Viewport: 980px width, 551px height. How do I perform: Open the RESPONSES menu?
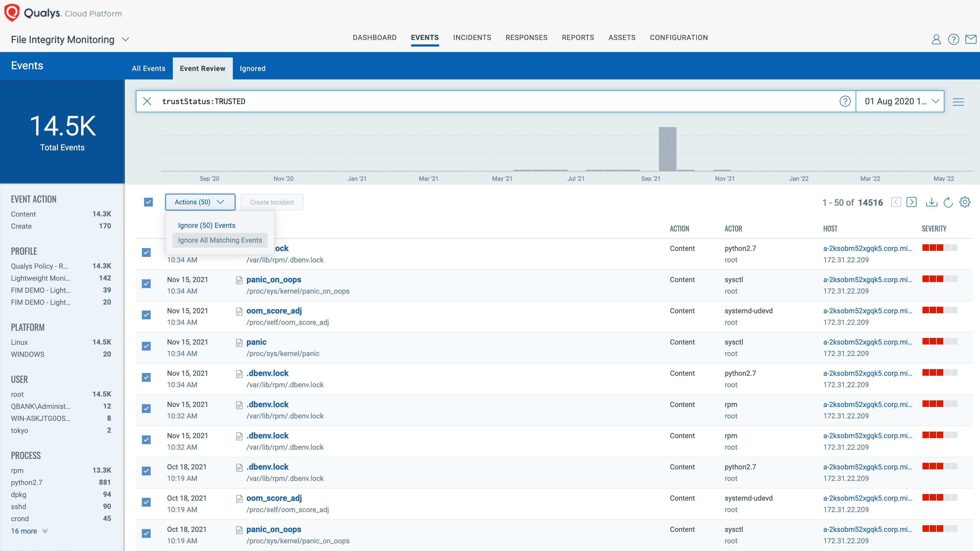click(x=526, y=37)
